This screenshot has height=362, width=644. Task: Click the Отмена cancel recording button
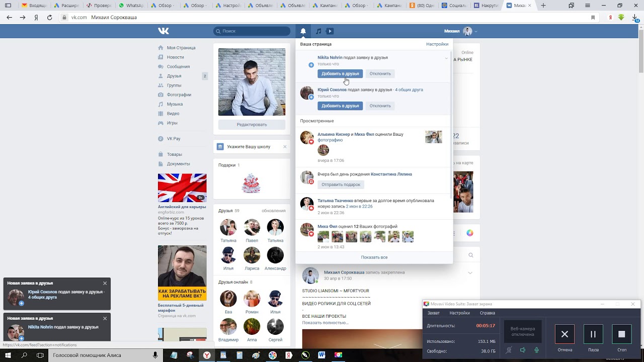tap(565, 334)
